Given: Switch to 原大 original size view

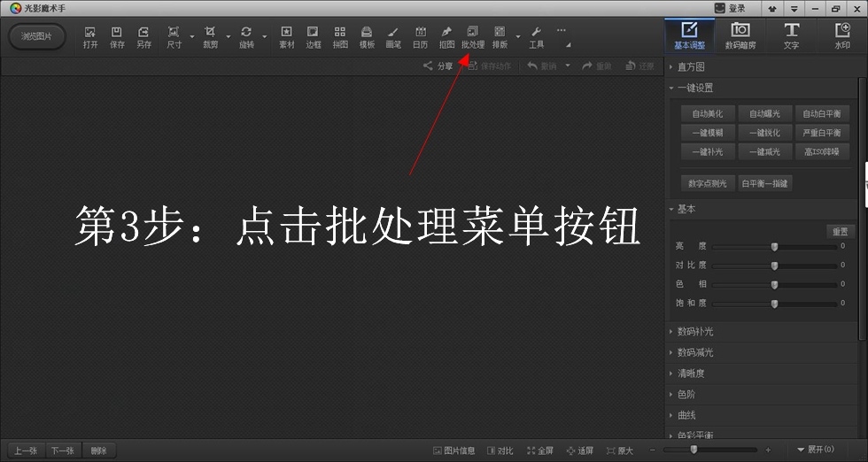Looking at the screenshot, I should coord(618,450).
